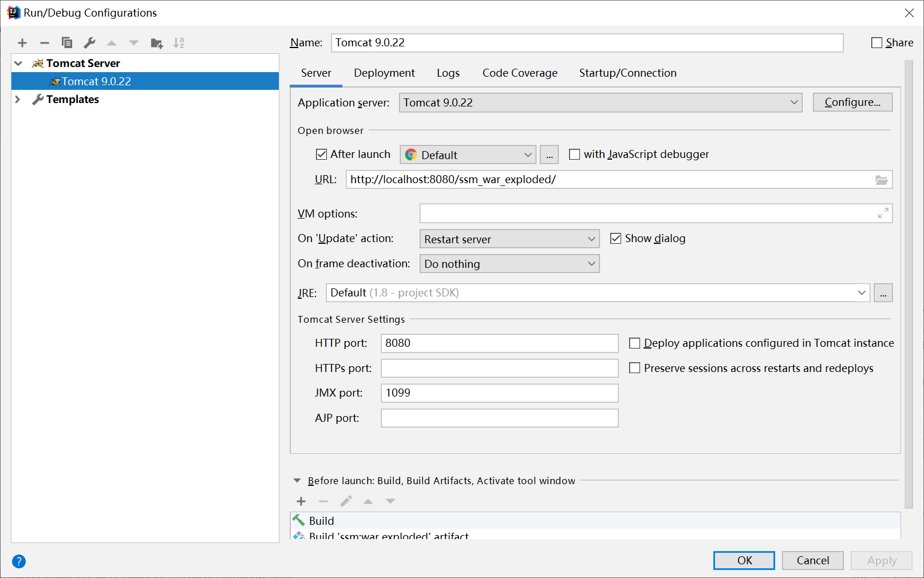Click the browser selection ellipsis button
The width and height of the screenshot is (924, 578).
(x=549, y=155)
